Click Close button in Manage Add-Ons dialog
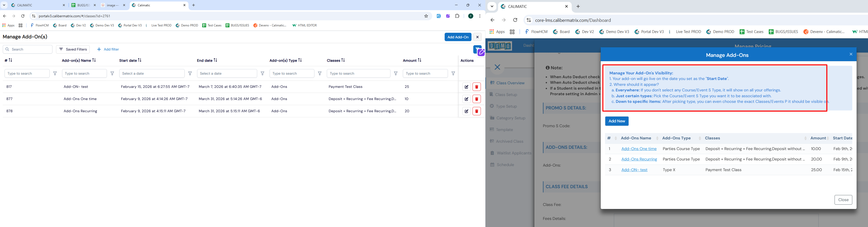The height and width of the screenshot is (227, 868). point(843,200)
